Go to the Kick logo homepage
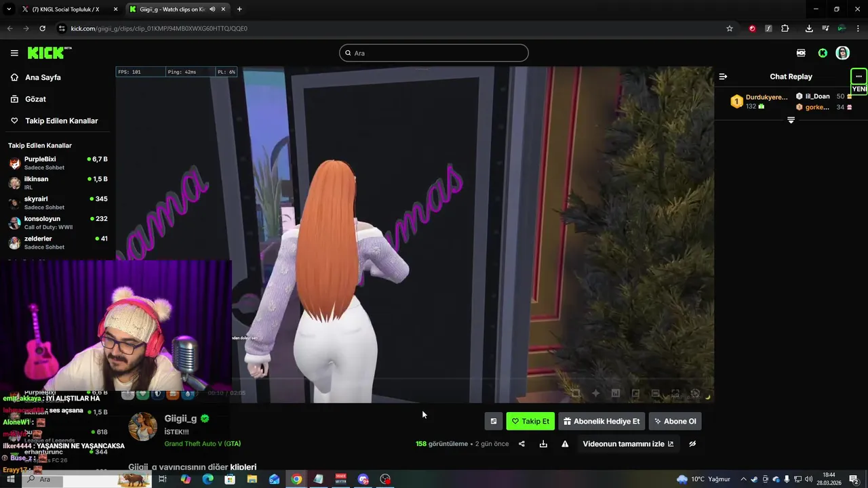868x488 pixels. click(50, 53)
